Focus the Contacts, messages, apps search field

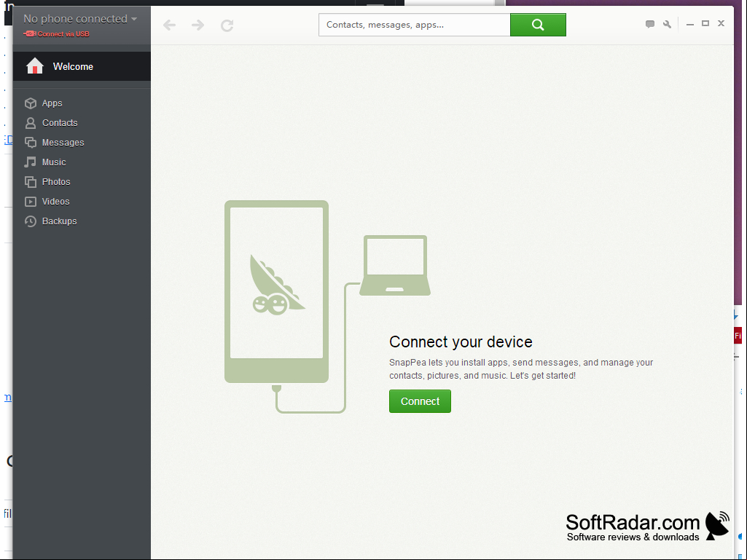pos(415,25)
